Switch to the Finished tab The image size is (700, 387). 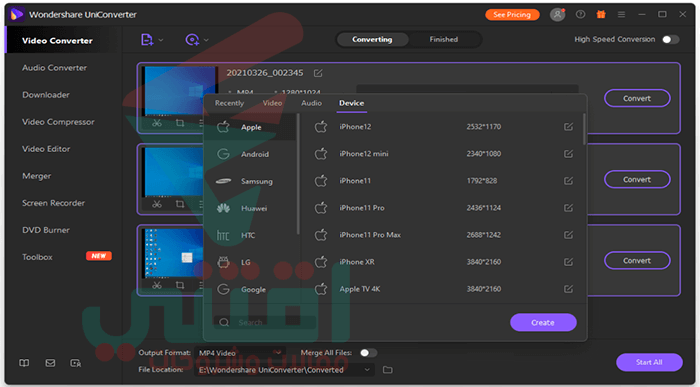click(443, 39)
